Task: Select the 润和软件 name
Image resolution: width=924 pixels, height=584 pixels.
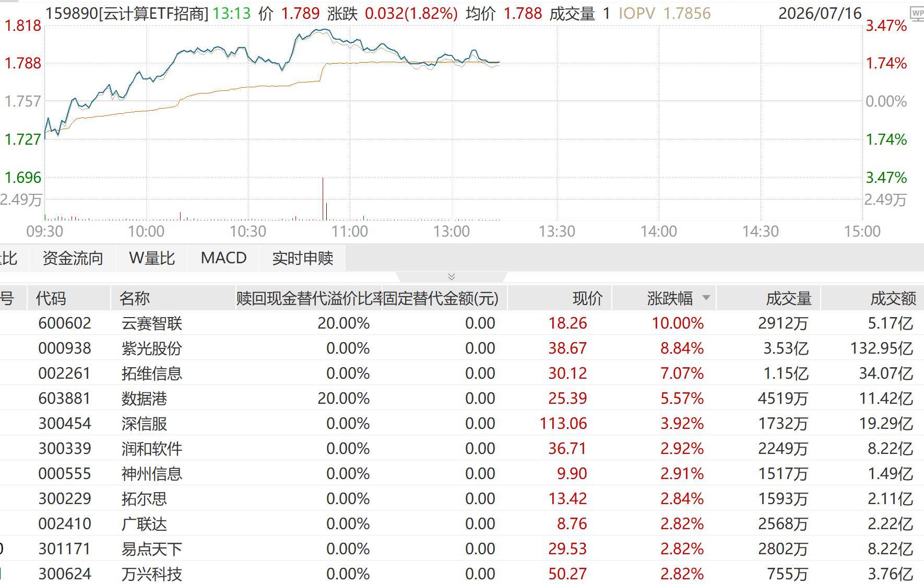Action: pyautogui.click(x=152, y=449)
